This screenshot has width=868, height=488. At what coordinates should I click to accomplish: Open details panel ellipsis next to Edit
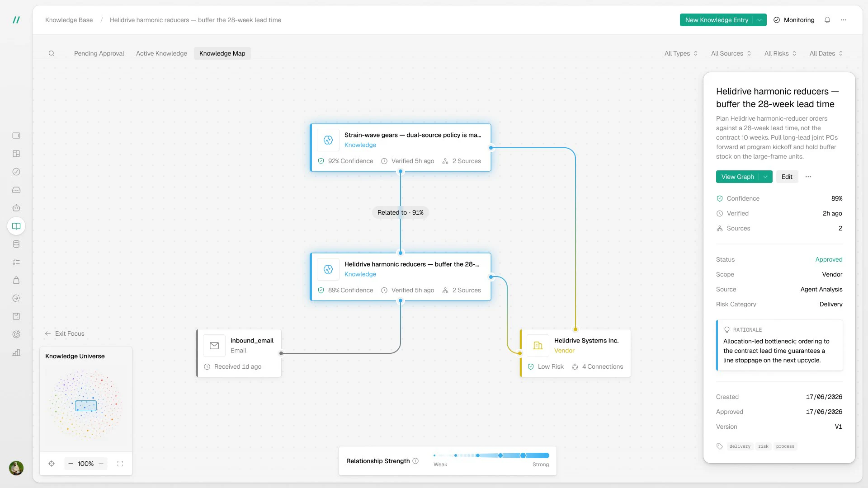click(x=808, y=177)
